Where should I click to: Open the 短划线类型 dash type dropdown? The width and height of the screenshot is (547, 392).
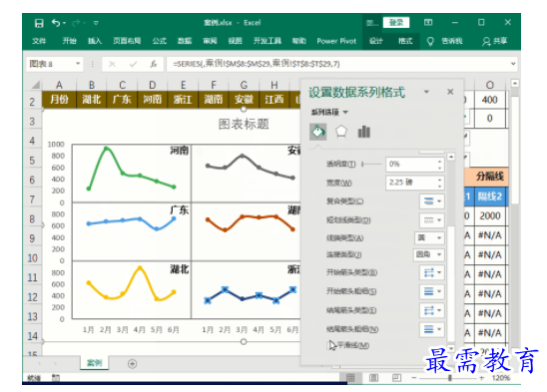point(432,220)
